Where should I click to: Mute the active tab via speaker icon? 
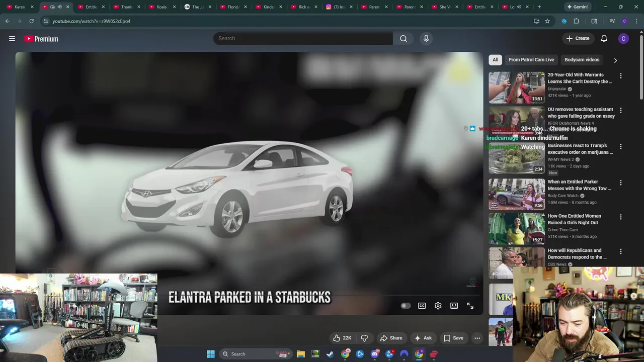coord(59,7)
